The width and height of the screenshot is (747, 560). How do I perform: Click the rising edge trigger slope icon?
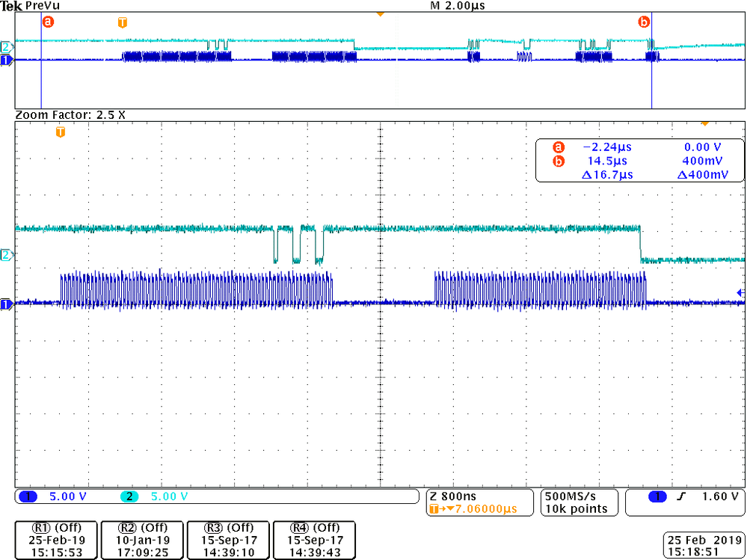coord(682,496)
